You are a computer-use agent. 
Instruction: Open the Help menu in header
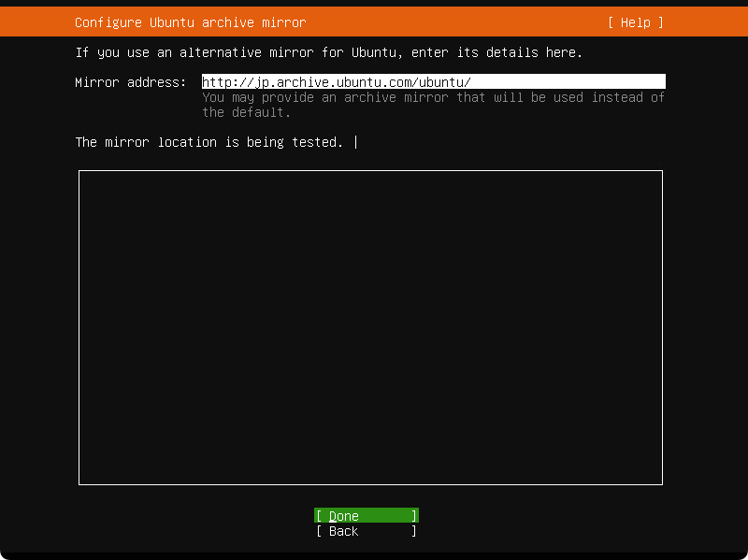[x=636, y=22]
